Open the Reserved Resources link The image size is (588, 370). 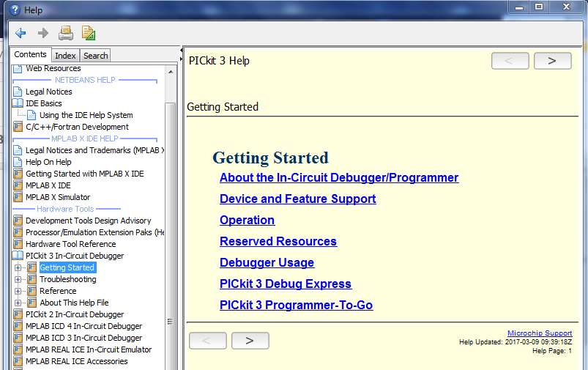(278, 241)
